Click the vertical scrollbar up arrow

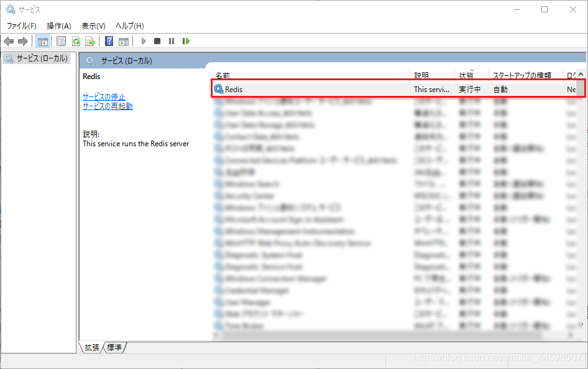[x=581, y=74]
